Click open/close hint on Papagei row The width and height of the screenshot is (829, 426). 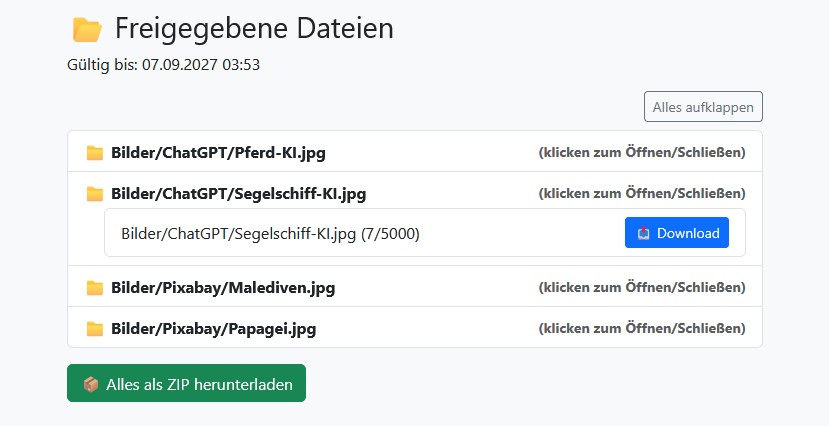(x=642, y=328)
